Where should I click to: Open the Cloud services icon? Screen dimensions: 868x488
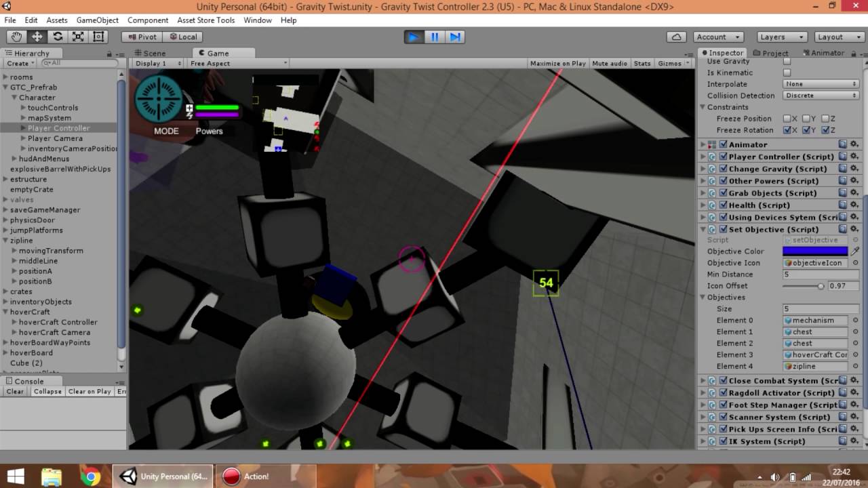click(676, 37)
